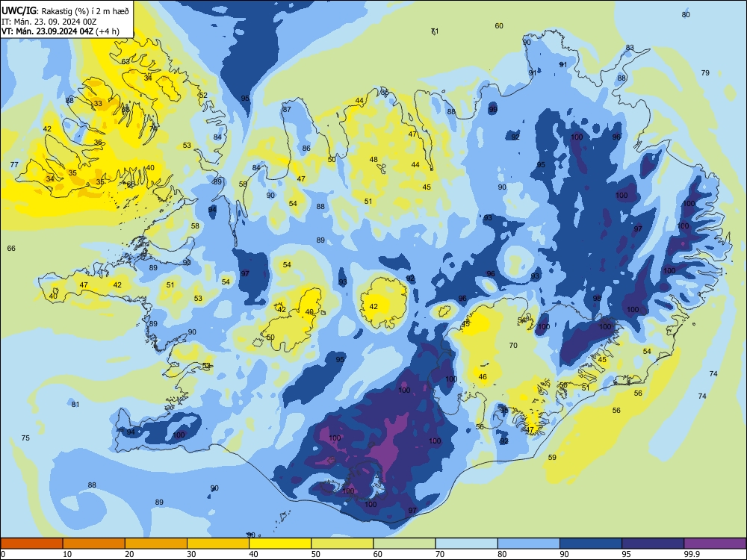Click the indigo 95–99.9 legend segment
Image resolution: width=747 pixels, height=560 pixels.
[653, 544]
